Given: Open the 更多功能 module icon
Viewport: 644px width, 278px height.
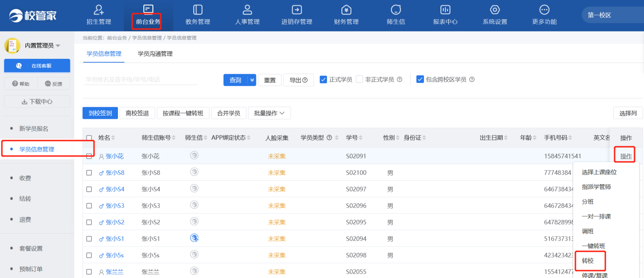Looking at the screenshot, I should pos(544,10).
